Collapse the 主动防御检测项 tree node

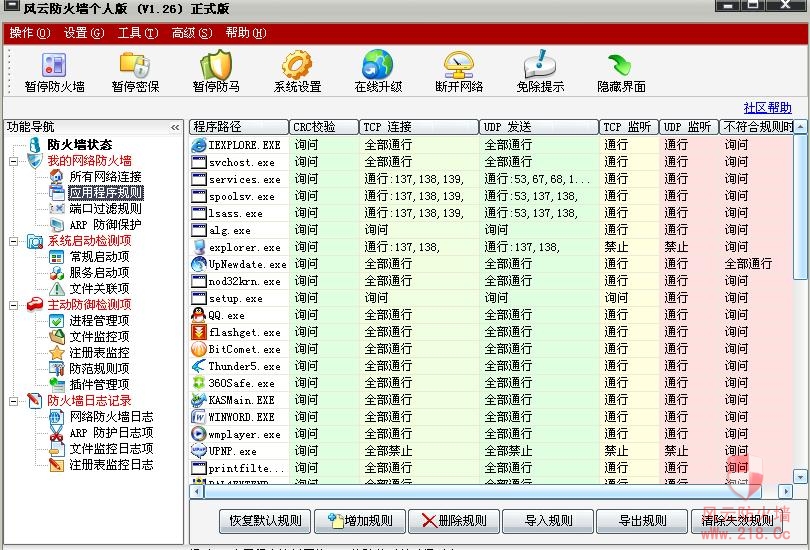coord(13,305)
